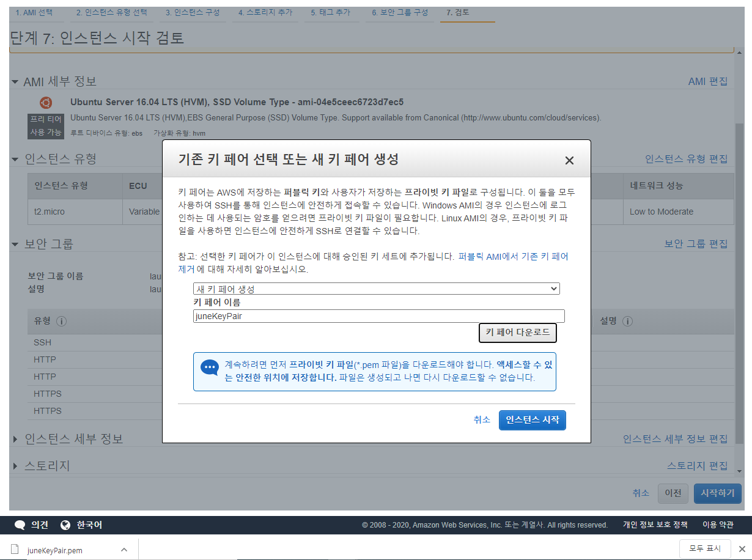Go to step 2. 인스턴스 유형 선택 tab

112,12
